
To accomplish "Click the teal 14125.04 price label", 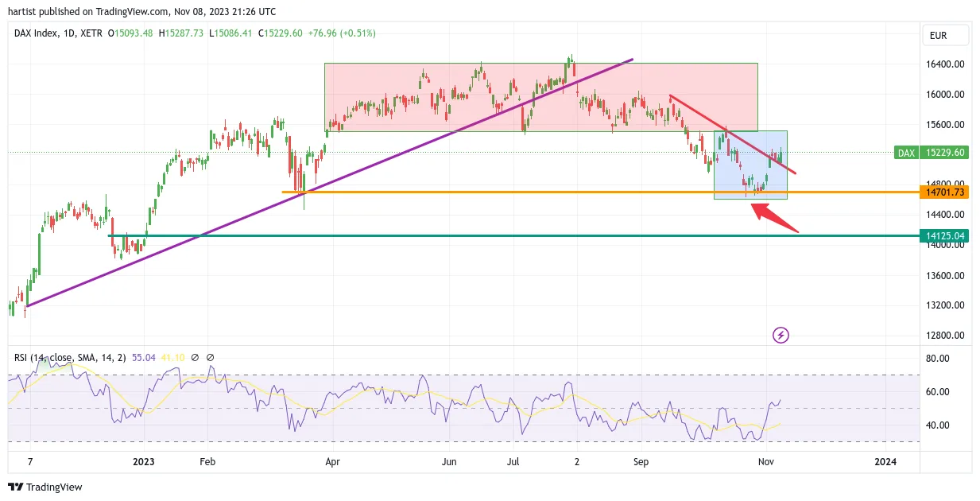I will coord(944,235).
